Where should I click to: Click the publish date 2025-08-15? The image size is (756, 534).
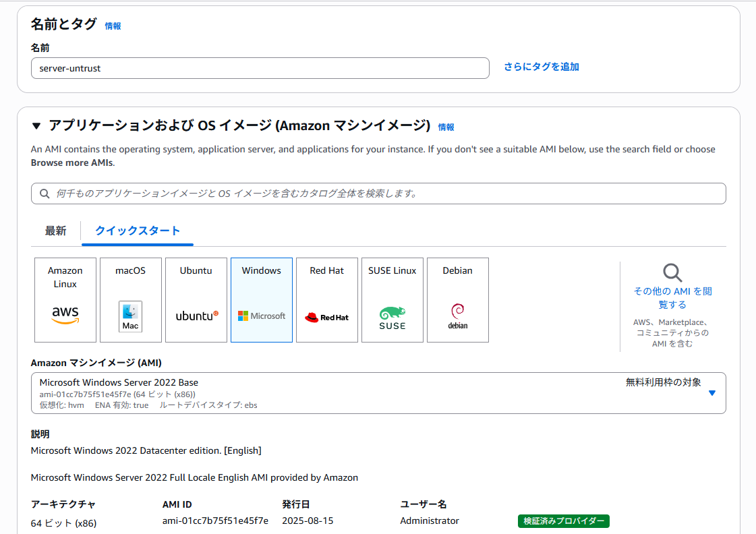tap(308, 521)
